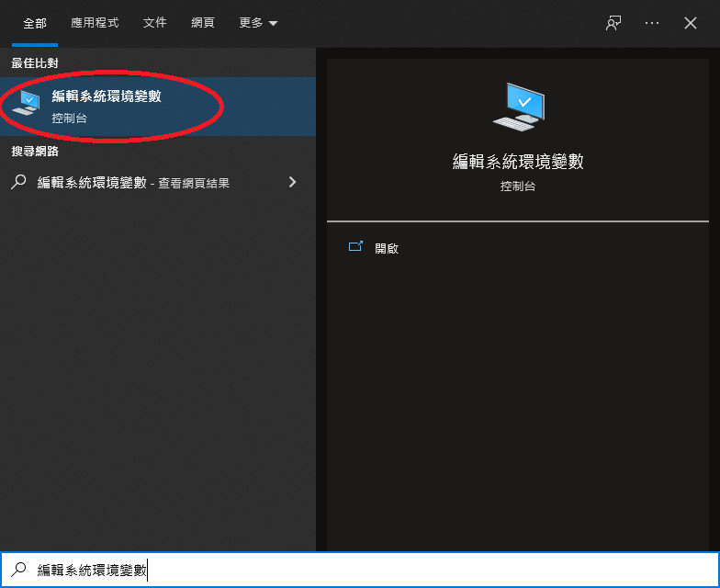This screenshot has height=588, width=720.
Task: Click the magnifier icon beside web result
Action: coord(18,182)
